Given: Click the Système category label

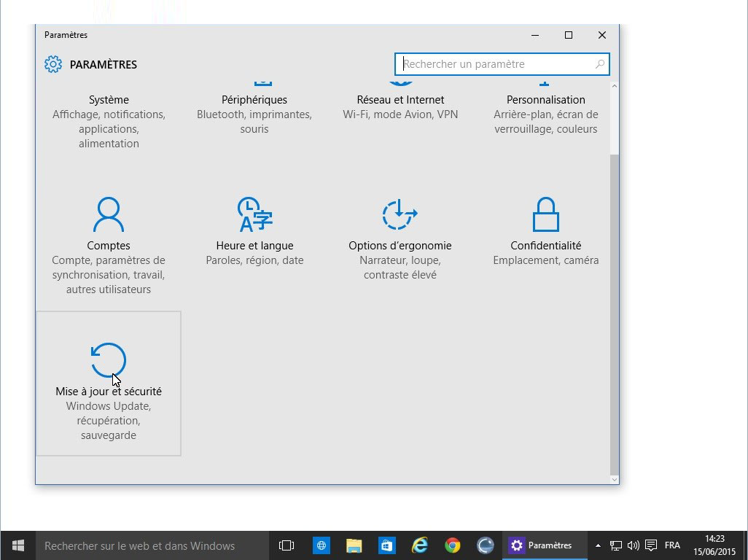Looking at the screenshot, I should point(109,100).
